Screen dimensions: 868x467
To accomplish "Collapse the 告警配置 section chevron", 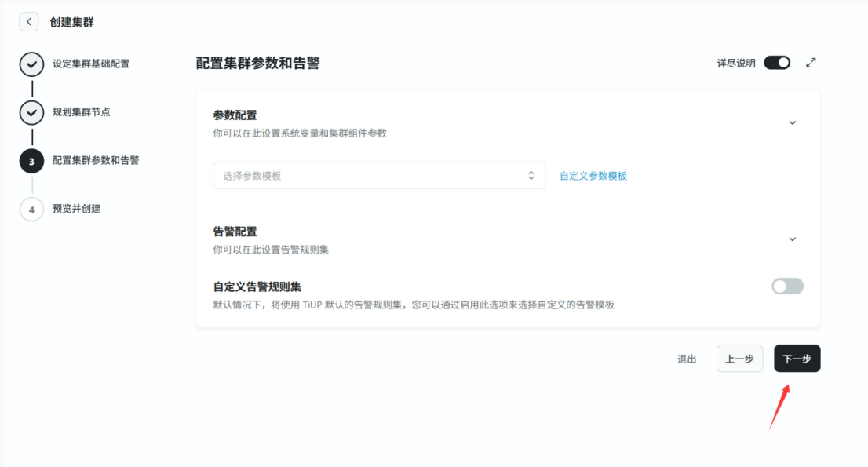I will (x=792, y=239).
